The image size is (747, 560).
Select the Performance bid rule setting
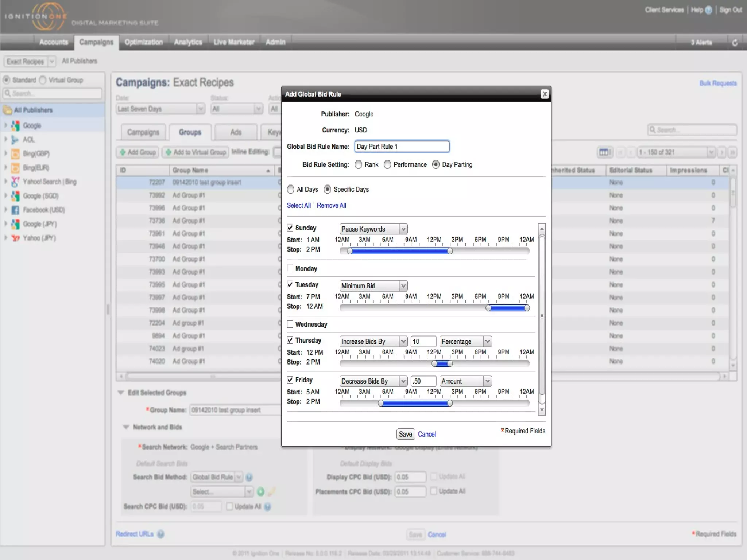(x=387, y=165)
